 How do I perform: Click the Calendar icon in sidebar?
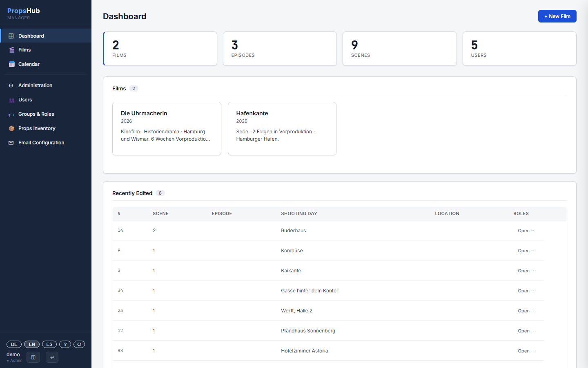pos(11,64)
